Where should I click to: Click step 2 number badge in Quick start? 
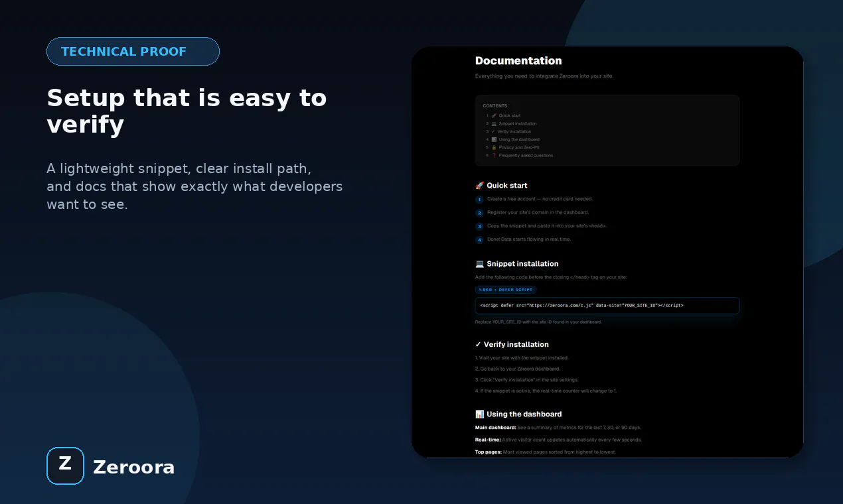[479, 213]
